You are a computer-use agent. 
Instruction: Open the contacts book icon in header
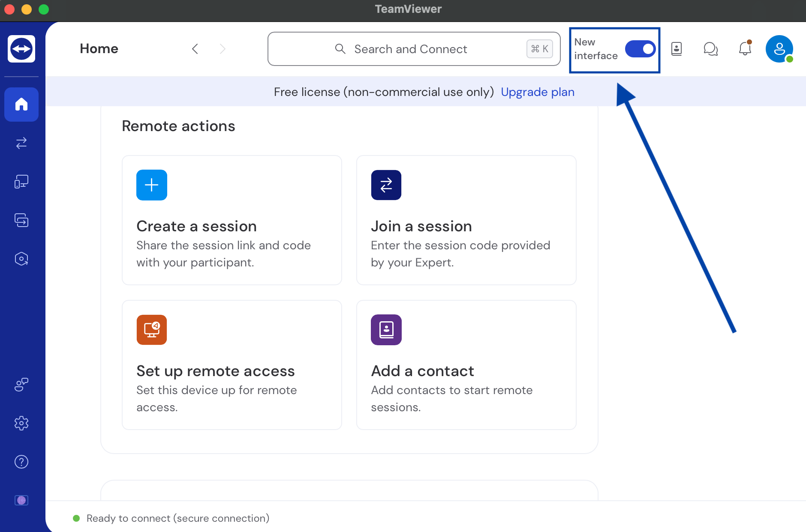click(677, 49)
